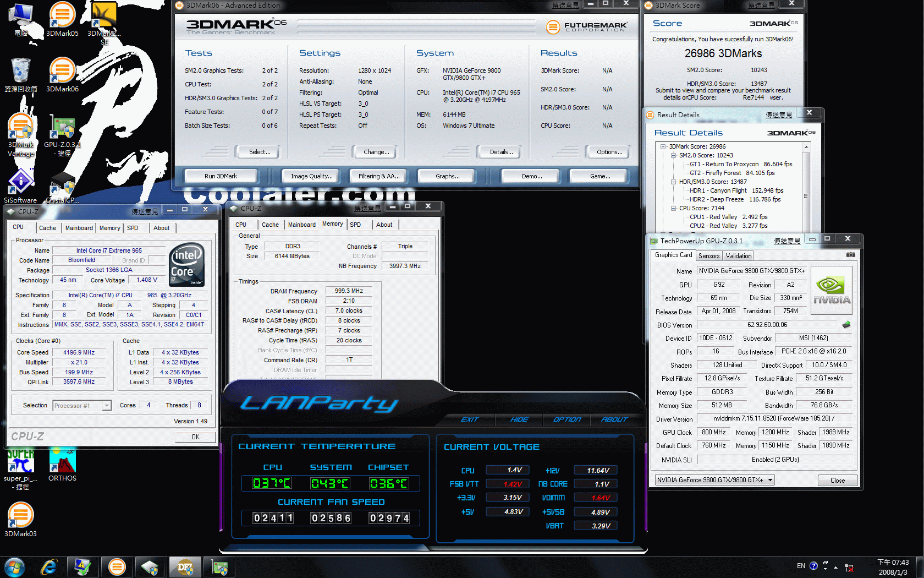Click the taskbar clock showing 07:43
Screen dimensions: 924x578
[x=893, y=567]
